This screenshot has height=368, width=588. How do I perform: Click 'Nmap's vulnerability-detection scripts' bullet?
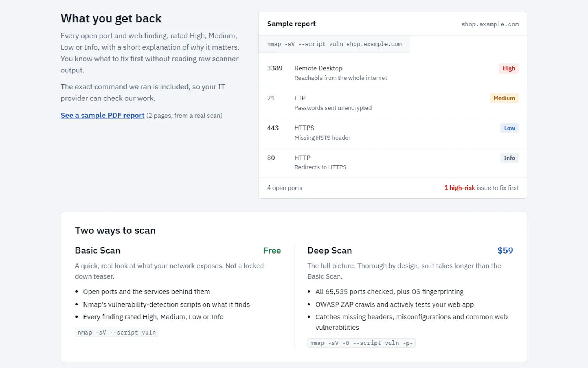pos(166,305)
